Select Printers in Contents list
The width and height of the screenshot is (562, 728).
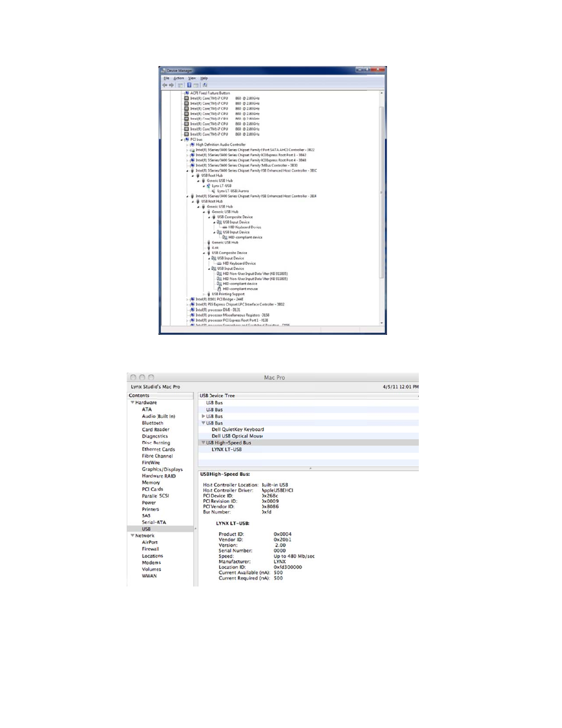150,509
